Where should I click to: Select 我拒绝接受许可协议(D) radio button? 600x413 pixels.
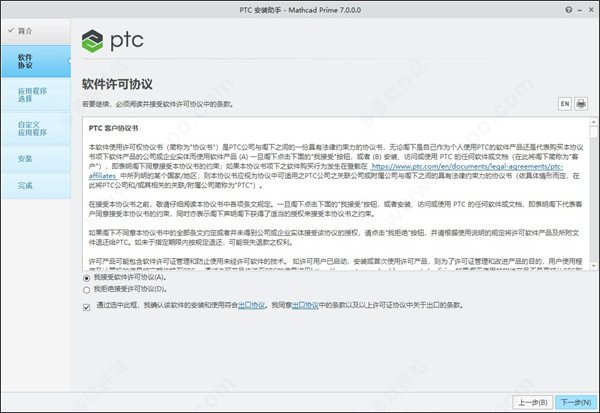tap(86, 290)
